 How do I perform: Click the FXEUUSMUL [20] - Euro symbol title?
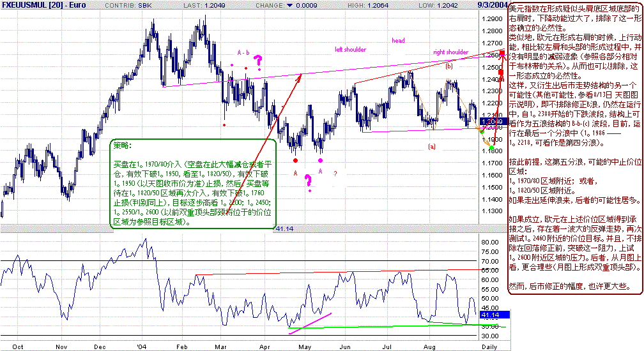43,5
